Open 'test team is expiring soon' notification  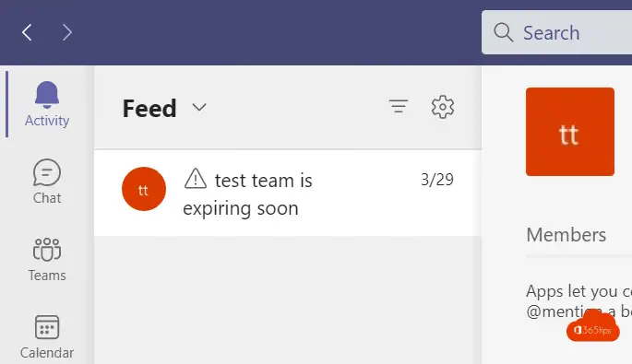coord(288,193)
